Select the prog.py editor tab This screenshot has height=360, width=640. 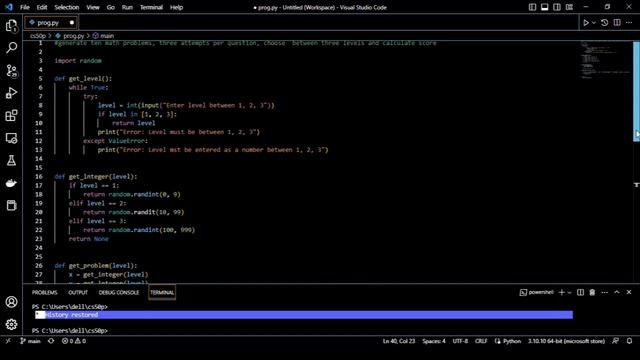tap(51, 23)
